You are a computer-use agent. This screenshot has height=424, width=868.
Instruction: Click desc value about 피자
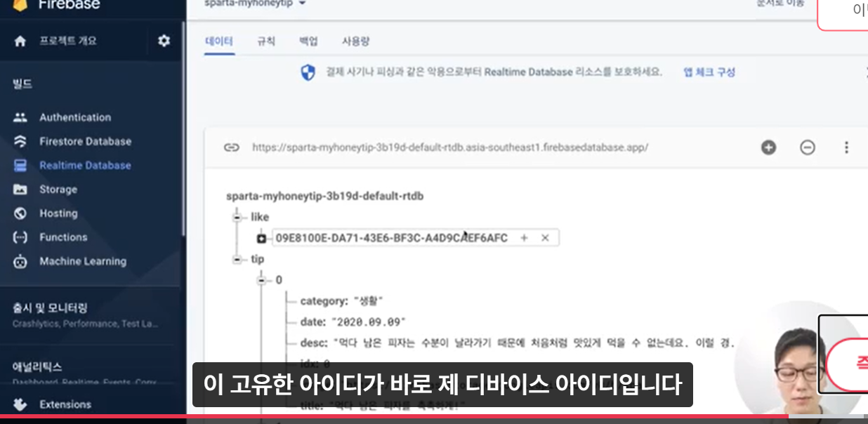533,343
